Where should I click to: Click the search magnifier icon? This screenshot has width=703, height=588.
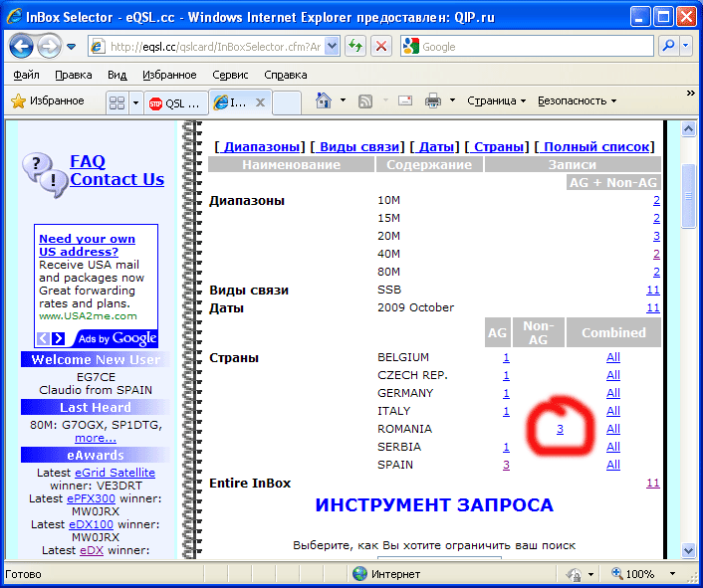pyautogui.click(x=668, y=46)
